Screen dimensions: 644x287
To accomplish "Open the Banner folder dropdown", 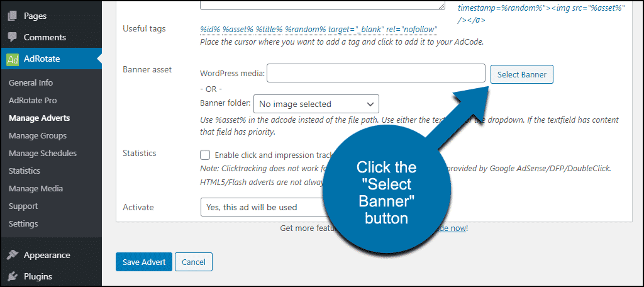I will [x=316, y=104].
